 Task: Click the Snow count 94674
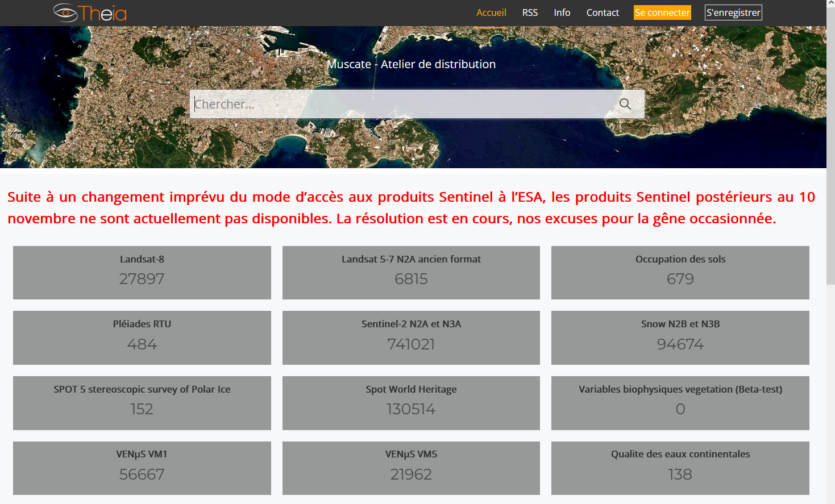[x=680, y=344]
